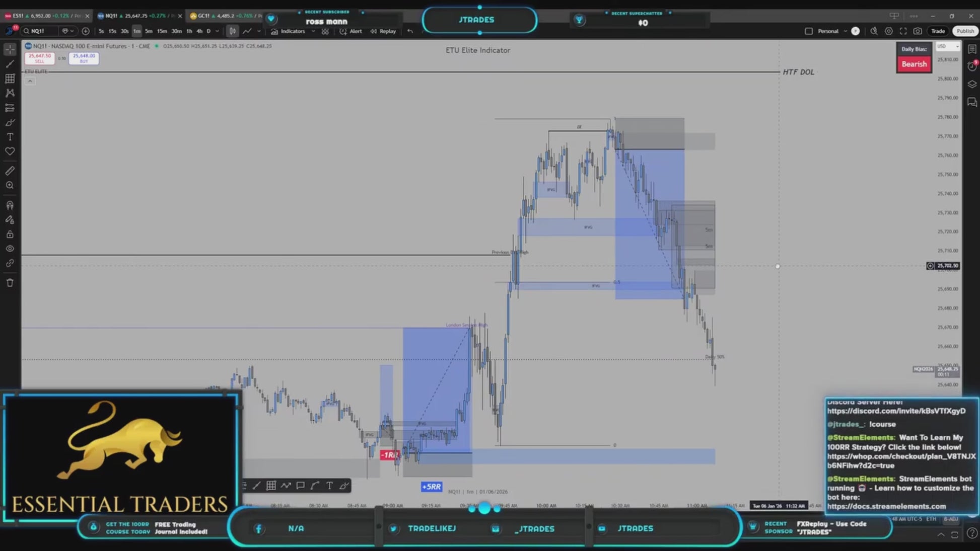This screenshot has height=551, width=980.
Task: Open the alerts clock panel icon
Action: pos(972,66)
